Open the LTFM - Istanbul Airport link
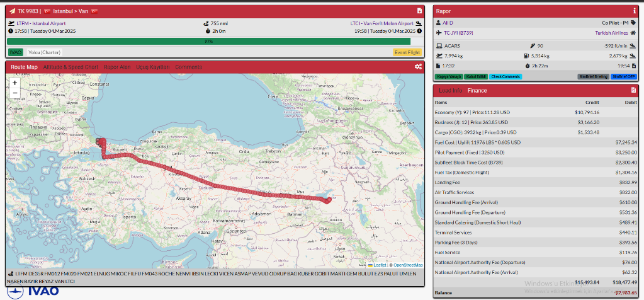Viewport: 644px width, 300px height. (x=40, y=23)
